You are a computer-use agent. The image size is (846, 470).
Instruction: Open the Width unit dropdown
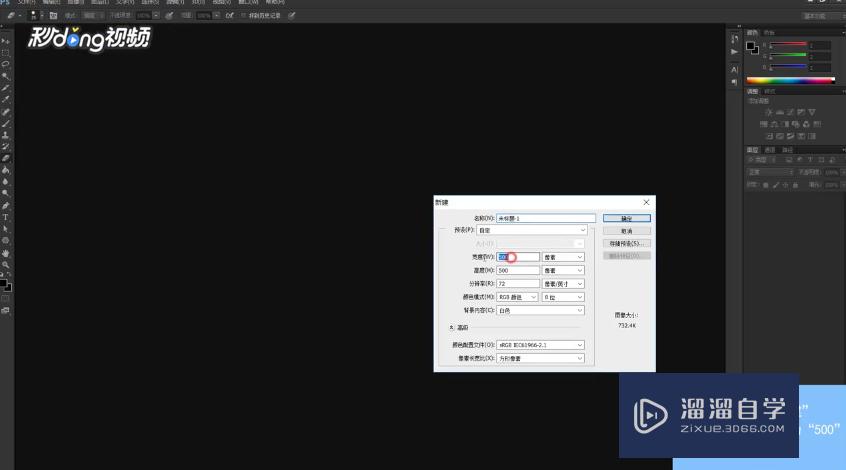(x=563, y=257)
